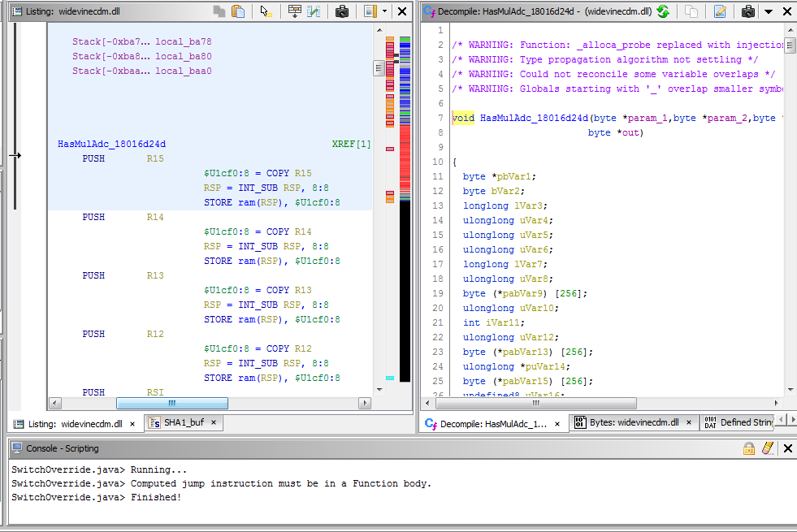Image resolution: width=797 pixels, height=532 pixels.
Task: Toggle mouse hover mode cursor icon
Action: 266,11
